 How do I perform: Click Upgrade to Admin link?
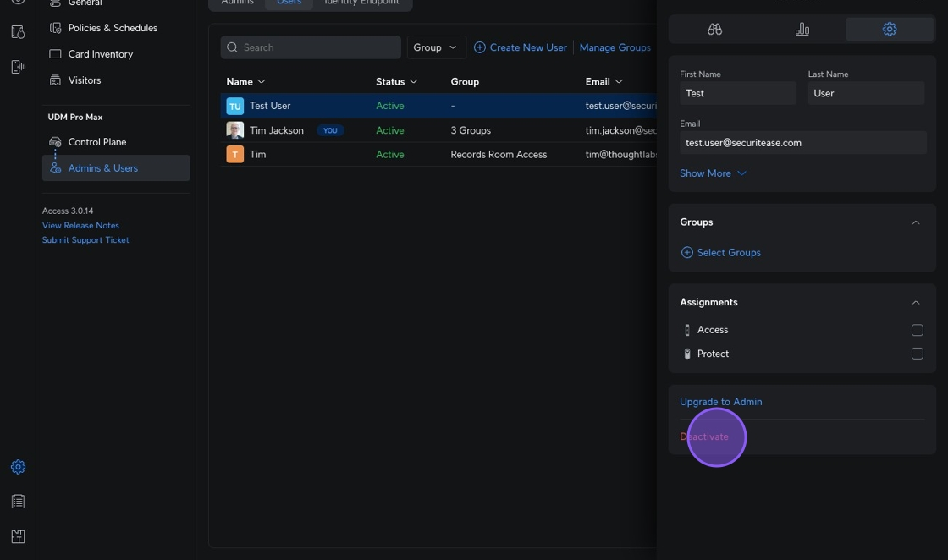pyautogui.click(x=720, y=402)
